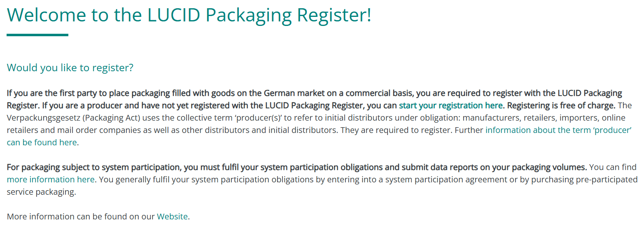644x226 pixels.
Task: Click the "service packaging." text
Action: [42, 192]
